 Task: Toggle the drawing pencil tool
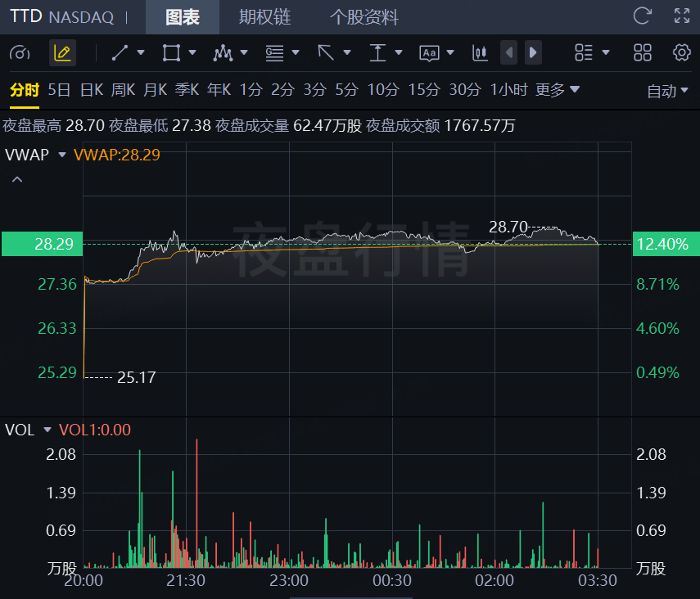coord(62,53)
